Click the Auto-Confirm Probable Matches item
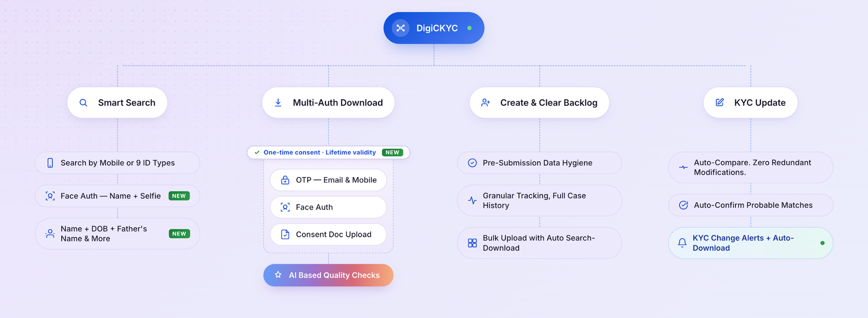Screen dimensions: 868x318 coord(751,205)
